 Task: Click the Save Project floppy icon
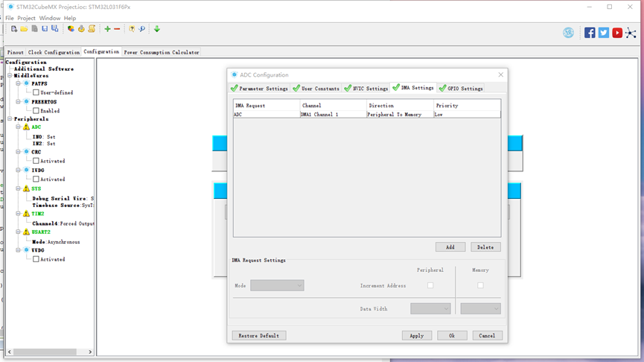[45, 29]
